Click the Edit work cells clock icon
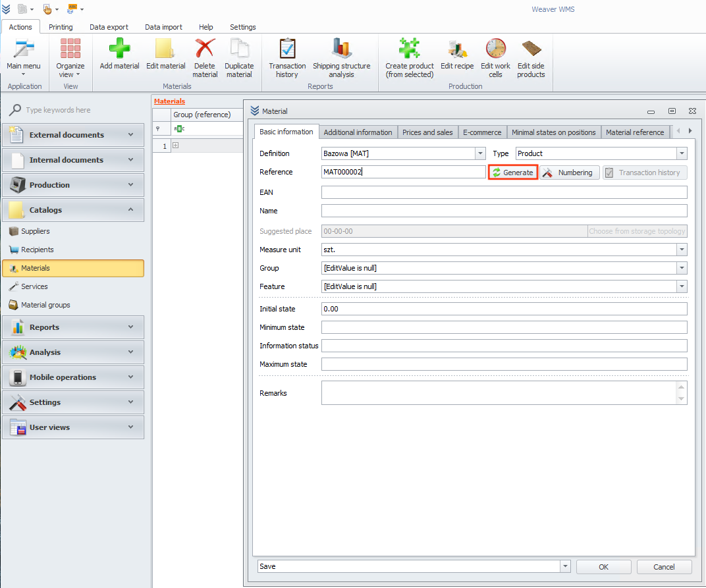Image resolution: width=706 pixels, height=588 pixels. click(x=495, y=48)
